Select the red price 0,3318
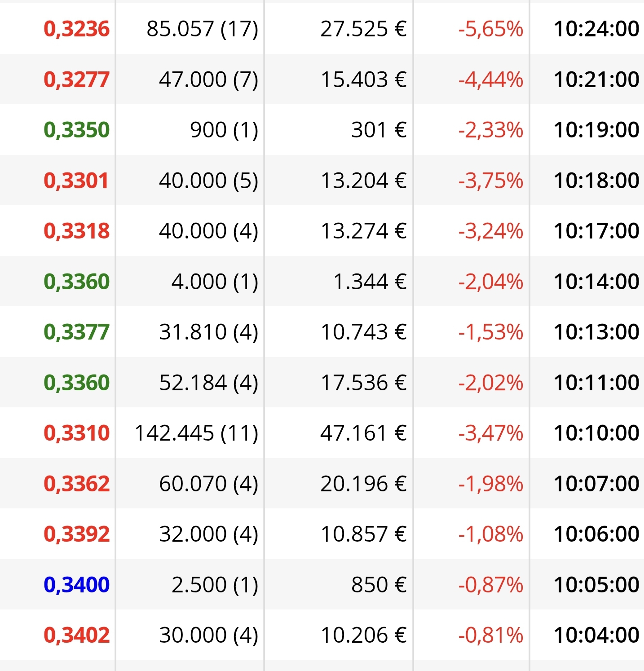This screenshot has width=644, height=671. tap(77, 231)
